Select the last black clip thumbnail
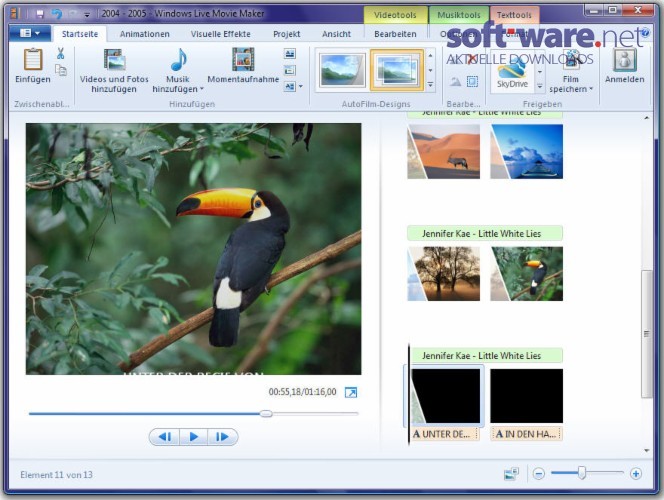Screen dimensions: 664x500 click(526, 396)
